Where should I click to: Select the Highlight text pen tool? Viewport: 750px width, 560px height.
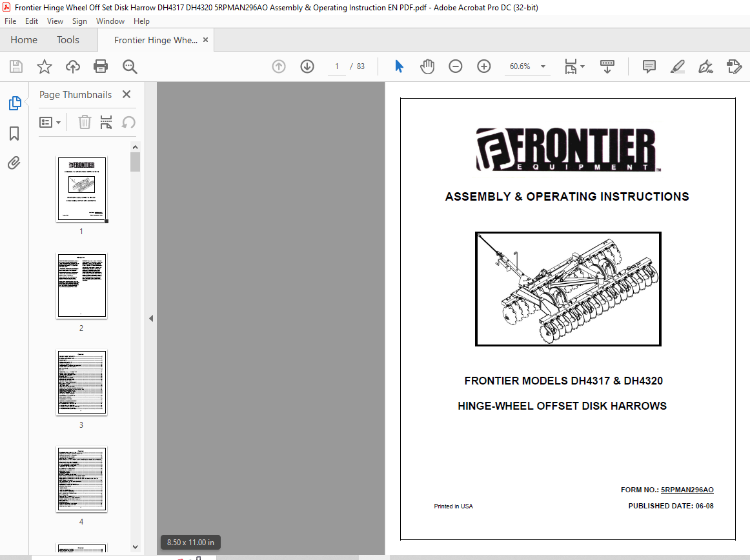pyautogui.click(x=677, y=66)
